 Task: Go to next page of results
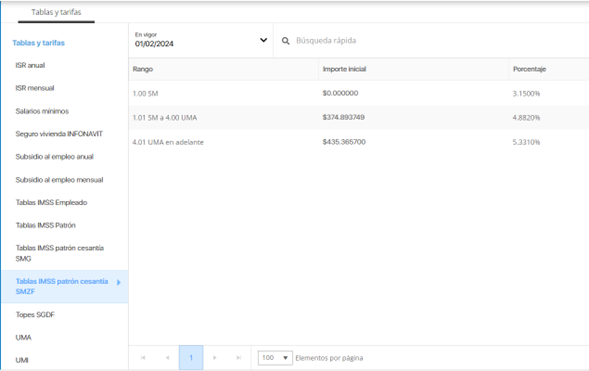[x=214, y=358]
